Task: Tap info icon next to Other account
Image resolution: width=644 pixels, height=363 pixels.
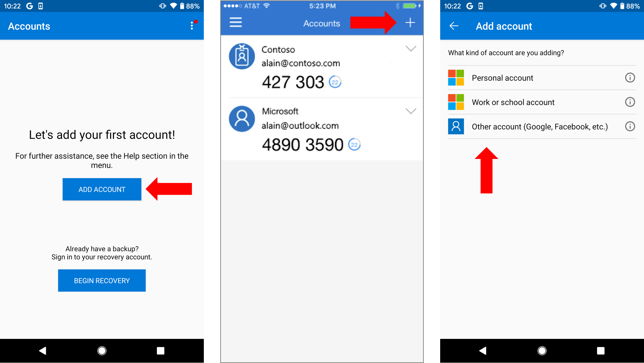Action: (630, 126)
